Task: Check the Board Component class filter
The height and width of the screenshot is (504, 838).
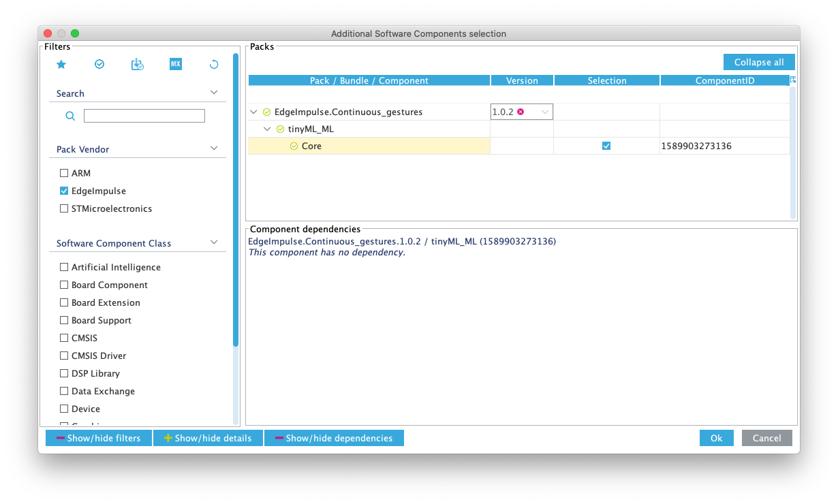Action: (x=64, y=285)
